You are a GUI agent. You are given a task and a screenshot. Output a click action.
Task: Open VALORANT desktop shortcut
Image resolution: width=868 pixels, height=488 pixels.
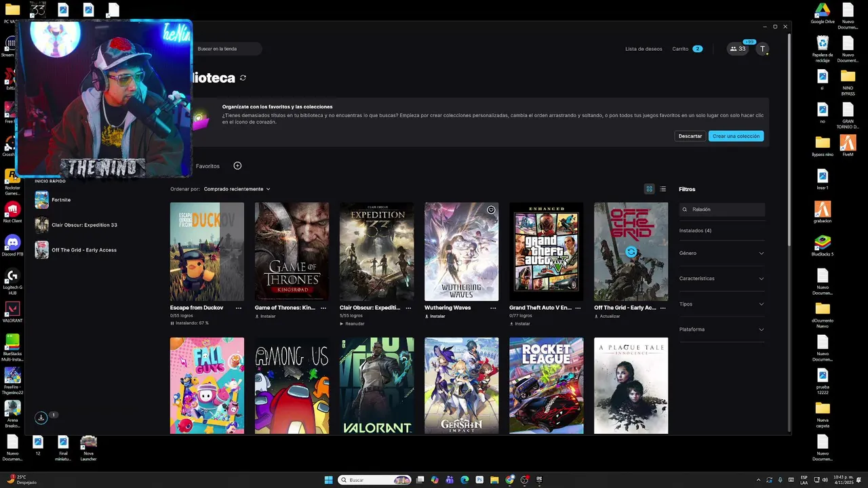12,312
